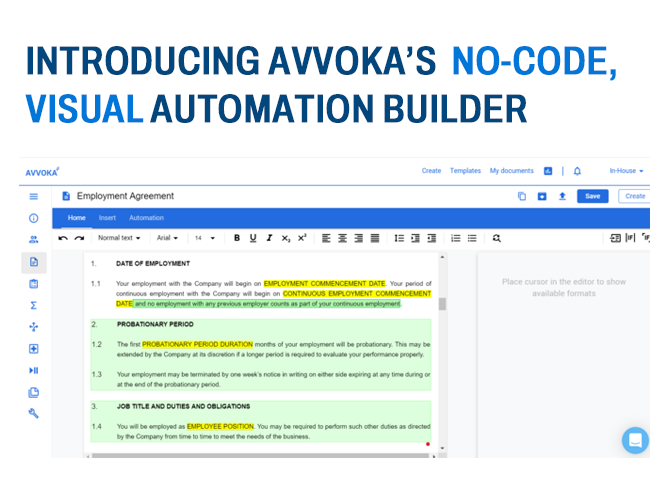Open the questionnaire clipboard sidebar icon
This screenshot has width=670, height=477.
[34, 284]
